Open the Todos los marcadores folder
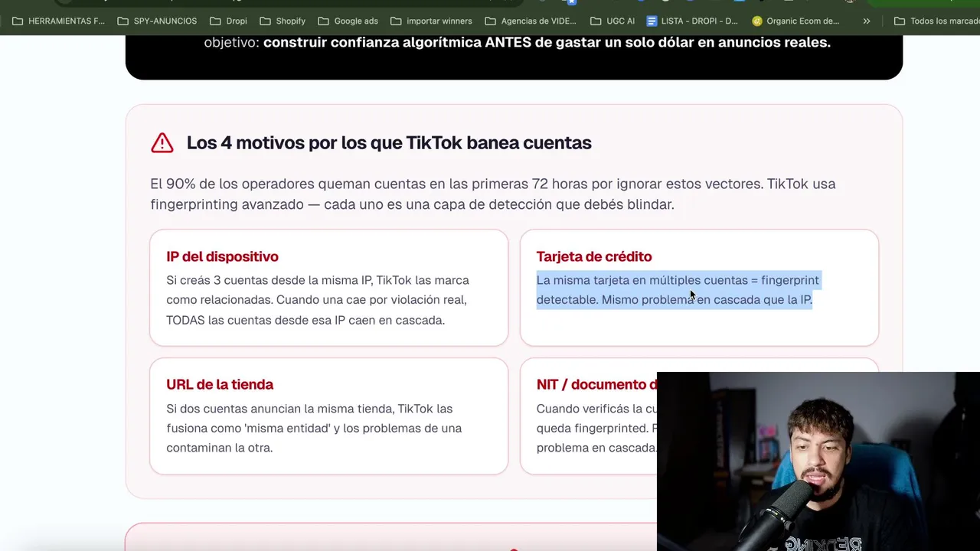The height and width of the screenshot is (551, 980). [x=936, y=21]
